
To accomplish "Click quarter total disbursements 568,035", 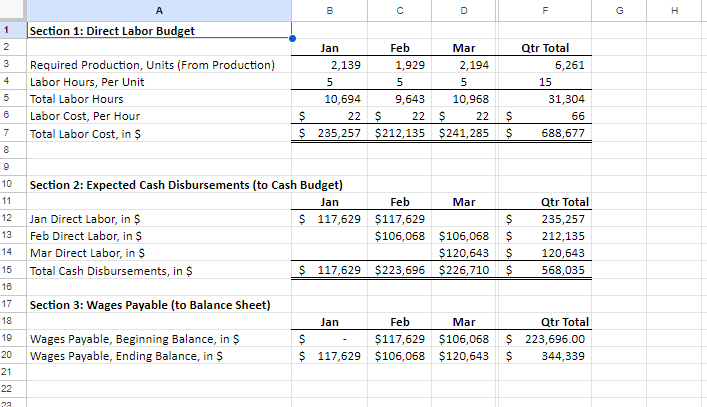I will (545, 270).
